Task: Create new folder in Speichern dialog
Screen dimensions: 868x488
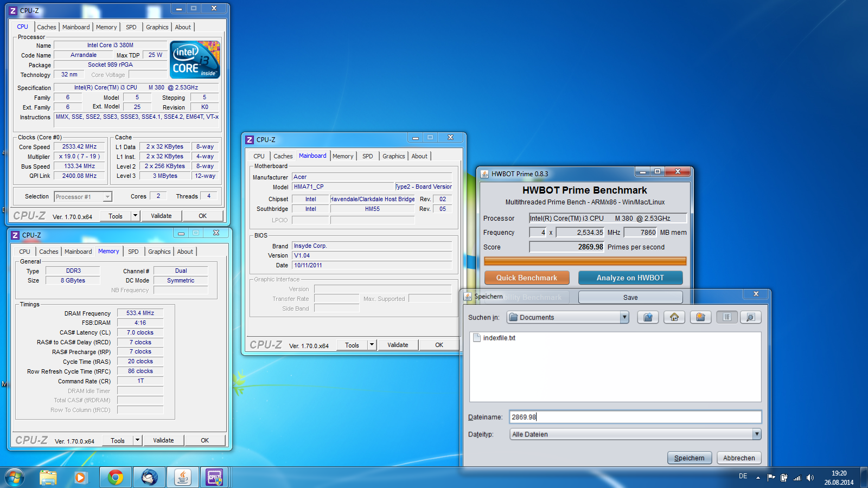Action: click(700, 317)
